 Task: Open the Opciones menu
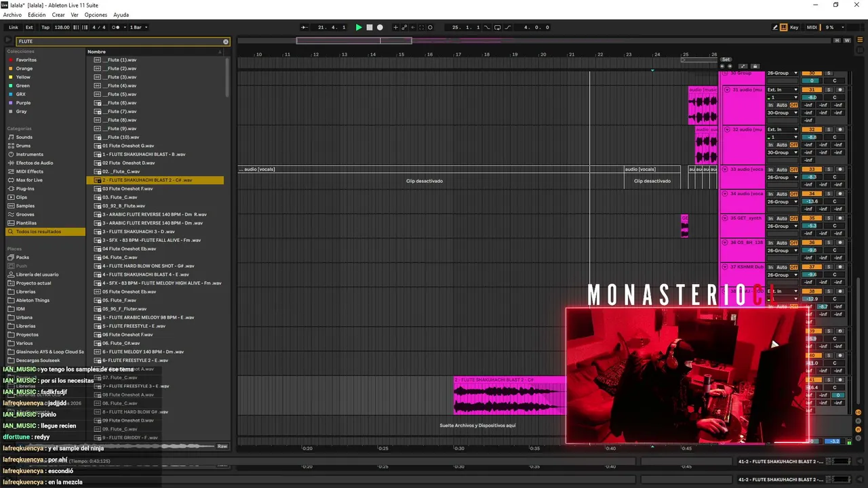click(x=96, y=15)
